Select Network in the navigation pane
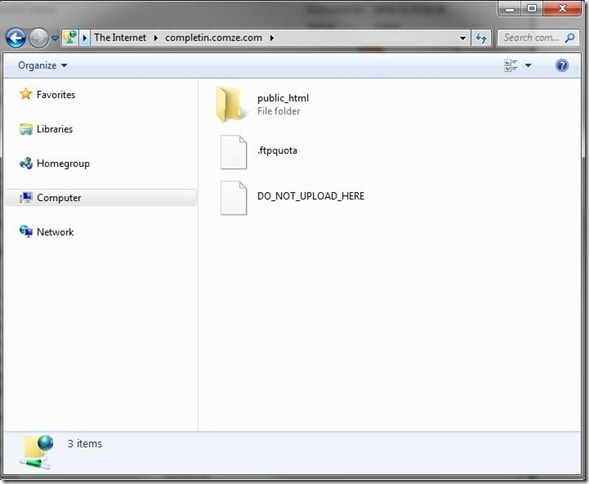The height and width of the screenshot is (484, 589). click(55, 232)
